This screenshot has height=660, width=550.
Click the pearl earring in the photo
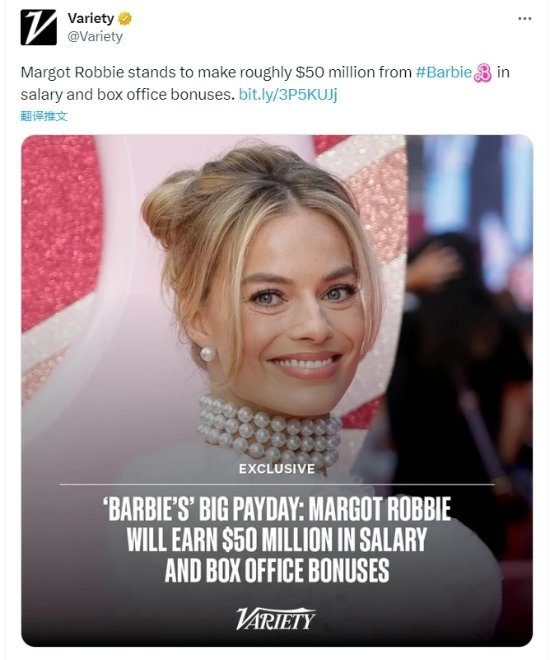(x=207, y=354)
